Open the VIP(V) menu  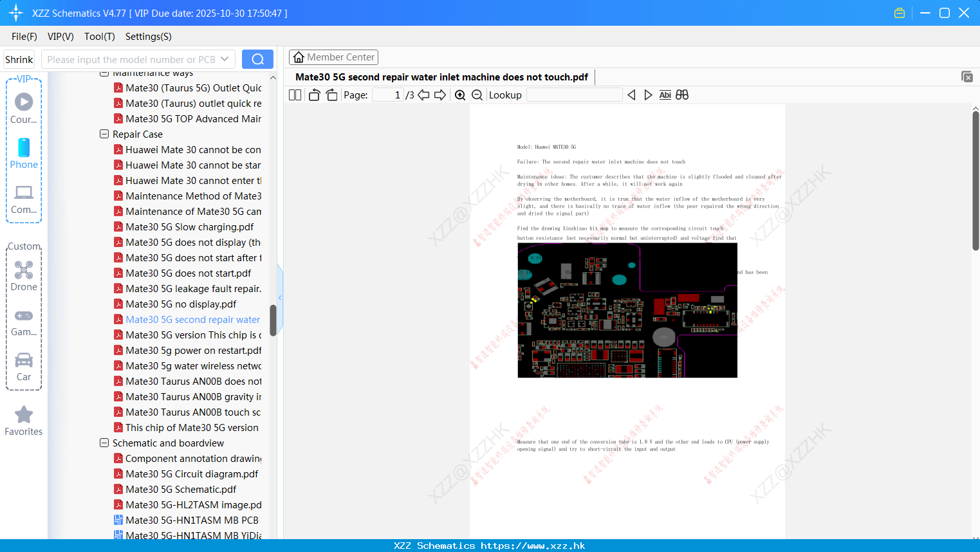point(60,37)
